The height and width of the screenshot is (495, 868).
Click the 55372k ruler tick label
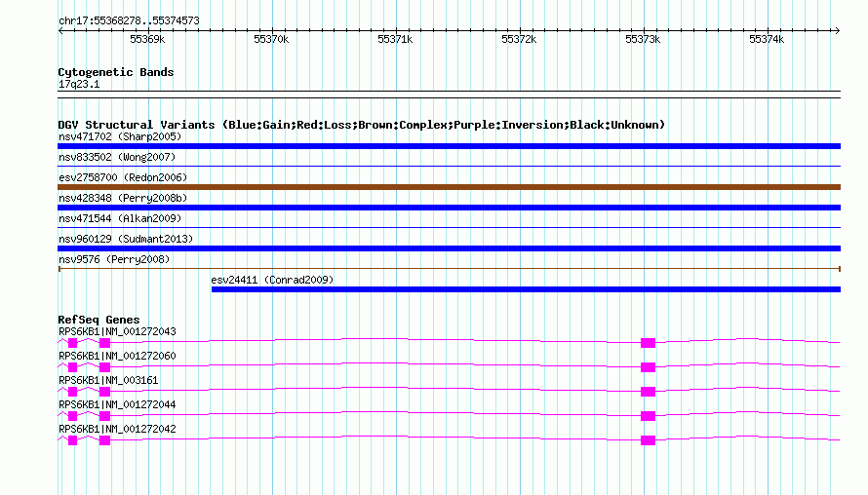(519, 39)
